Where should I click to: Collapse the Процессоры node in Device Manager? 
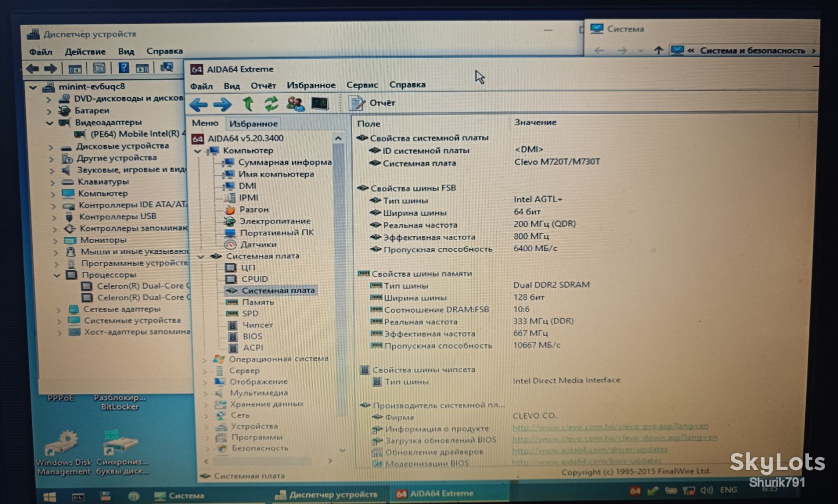tap(56, 275)
